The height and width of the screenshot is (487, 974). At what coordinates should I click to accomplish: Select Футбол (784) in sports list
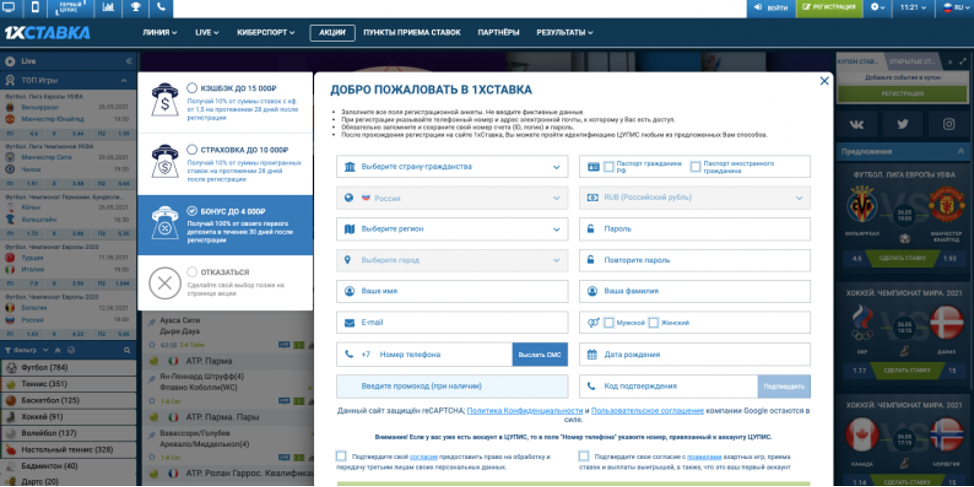[68, 368]
